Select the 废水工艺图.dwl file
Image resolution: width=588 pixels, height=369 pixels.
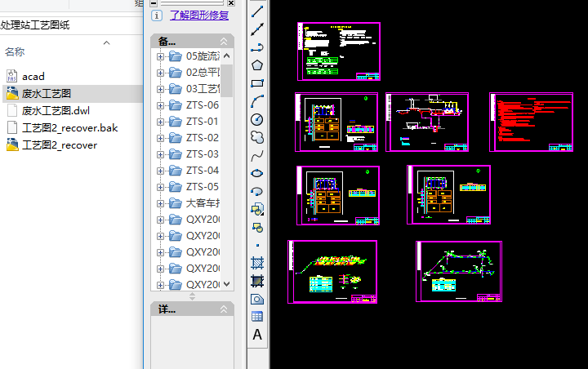[56, 111]
